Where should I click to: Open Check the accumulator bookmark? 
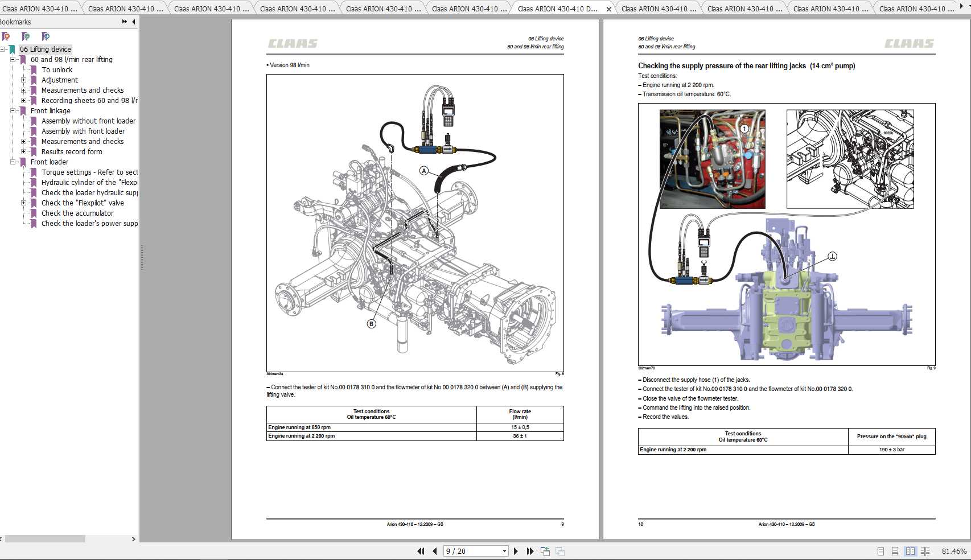coord(77,213)
